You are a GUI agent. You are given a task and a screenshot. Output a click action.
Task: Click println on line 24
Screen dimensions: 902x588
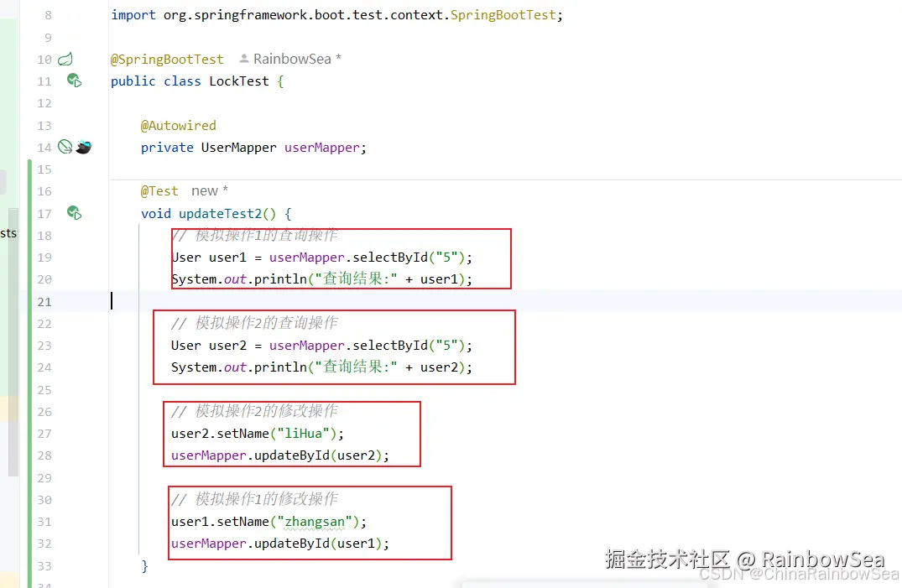[x=281, y=367]
